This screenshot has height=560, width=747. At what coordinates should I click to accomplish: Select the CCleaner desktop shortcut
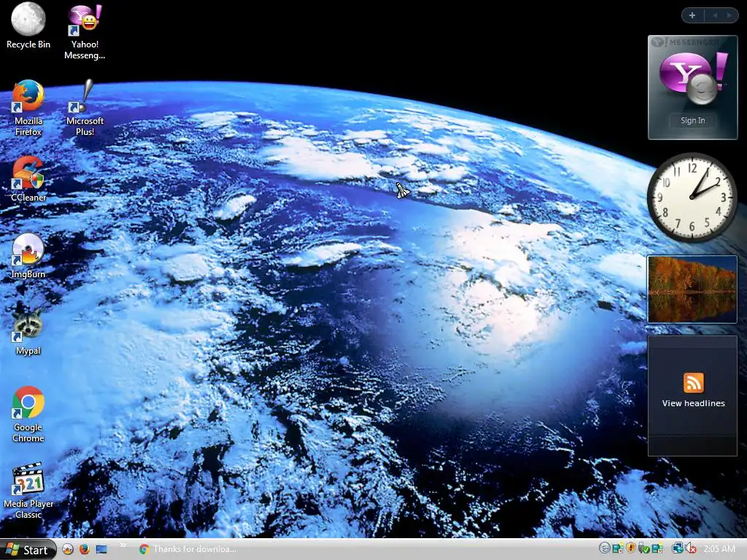[x=28, y=179]
